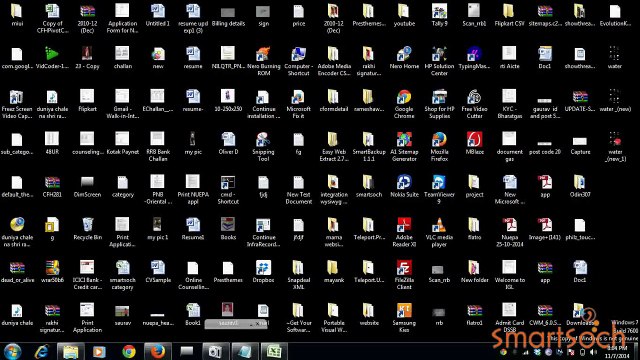Open the website folder
This screenshot has height=360, width=640.
369,311
